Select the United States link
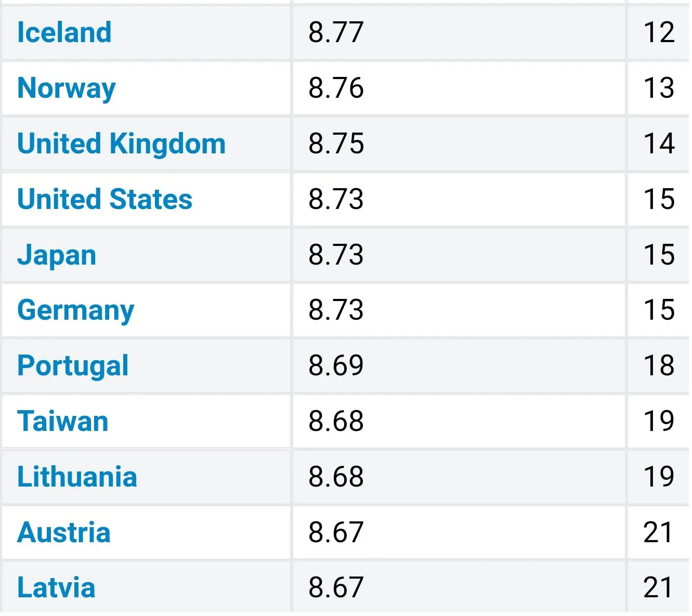The height and width of the screenshot is (616, 692). click(x=105, y=199)
